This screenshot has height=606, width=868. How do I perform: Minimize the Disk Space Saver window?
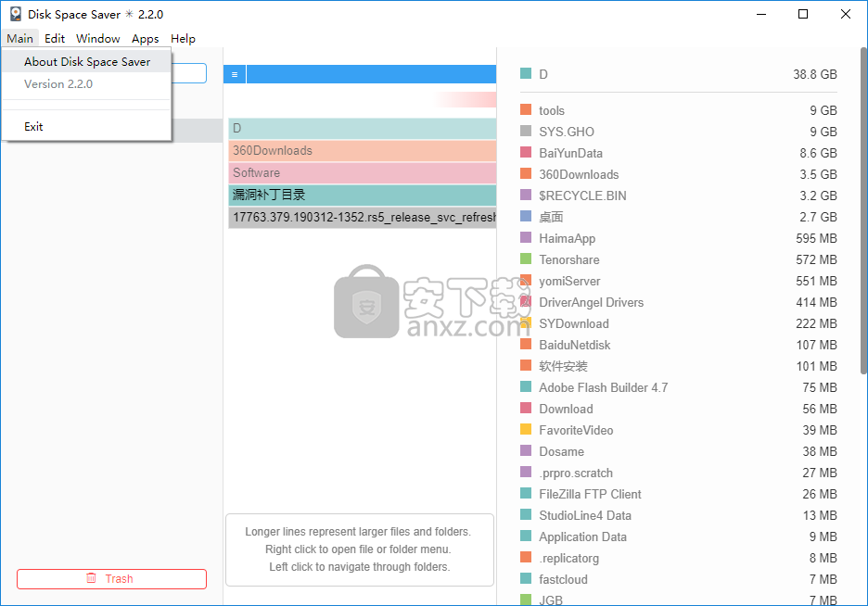[x=761, y=15]
